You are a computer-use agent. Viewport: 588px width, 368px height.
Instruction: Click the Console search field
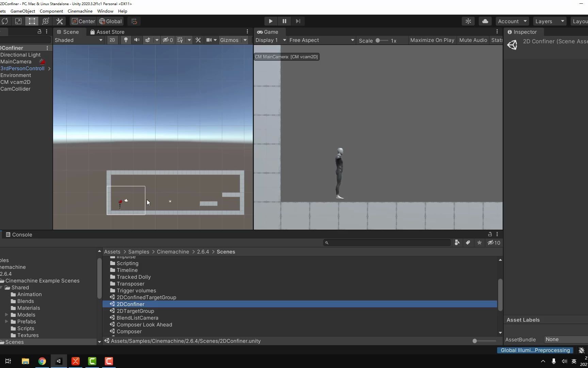[x=386, y=242]
